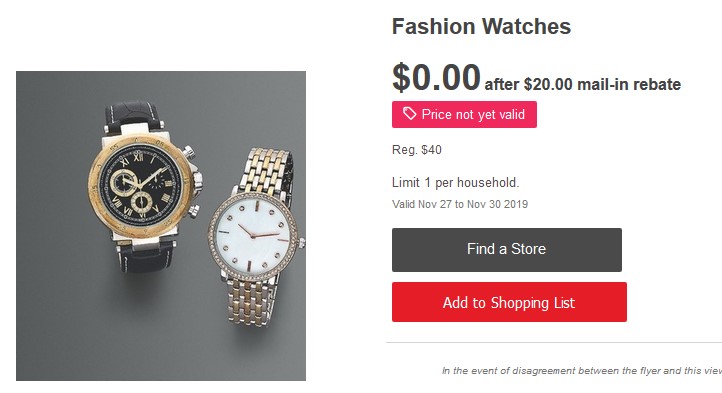Screen dimensions: 722x393
Task: Click the Valid Nov 27 to Nov 30 date
Action: pyautogui.click(x=460, y=204)
